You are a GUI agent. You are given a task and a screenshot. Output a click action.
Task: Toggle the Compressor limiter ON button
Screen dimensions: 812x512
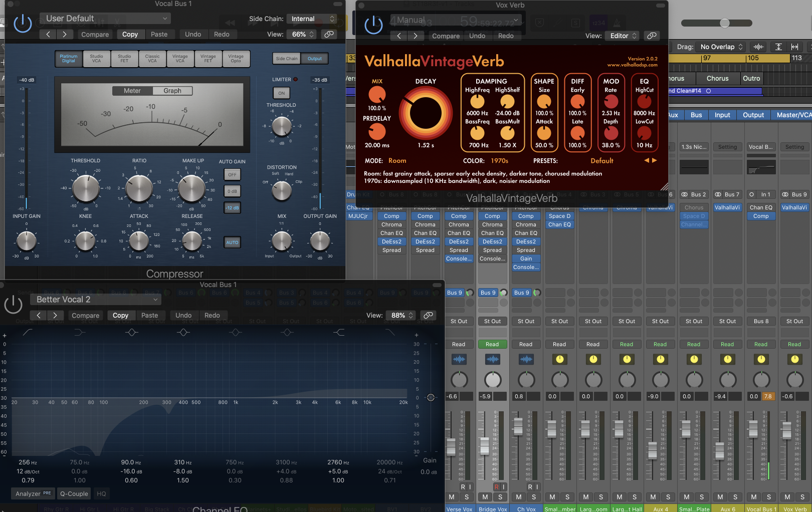coord(281,93)
